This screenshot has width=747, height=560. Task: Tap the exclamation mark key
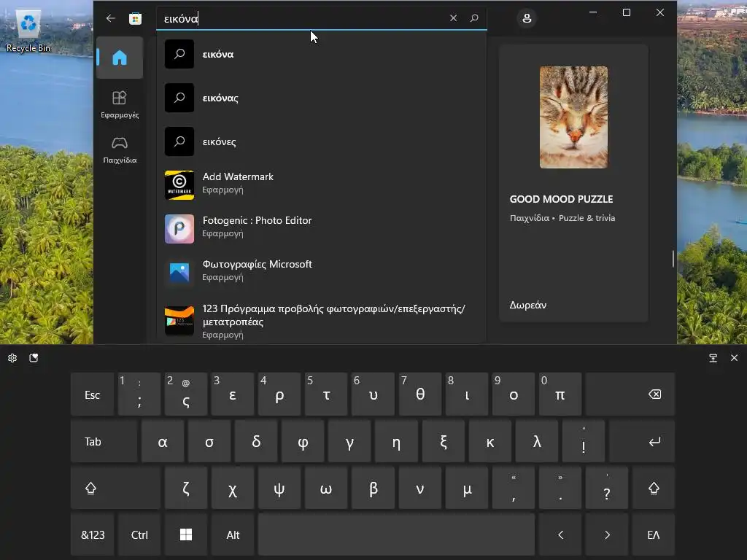[x=584, y=441]
